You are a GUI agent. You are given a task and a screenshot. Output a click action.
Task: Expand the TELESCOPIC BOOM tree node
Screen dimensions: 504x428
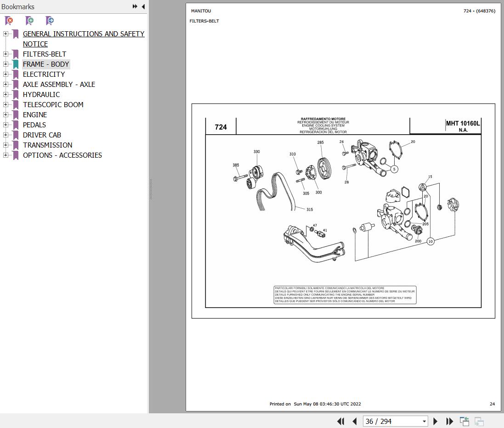(x=6, y=104)
